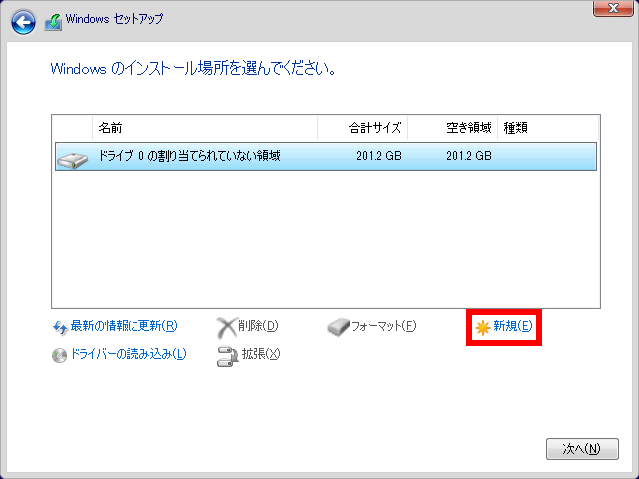Click the drive icon next to フォーマット
The image size is (639, 479).
339,326
